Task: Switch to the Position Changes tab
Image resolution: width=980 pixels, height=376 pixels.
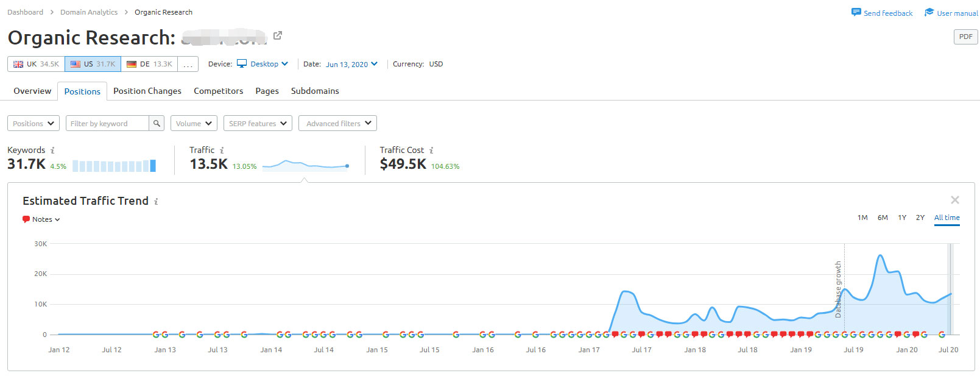Action: tap(147, 91)
